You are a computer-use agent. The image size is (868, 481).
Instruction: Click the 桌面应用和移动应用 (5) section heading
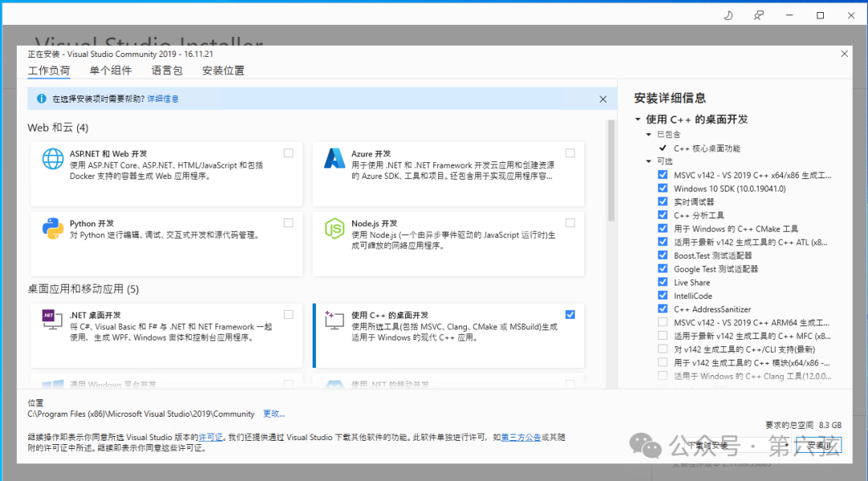click(x=83, y=289)
